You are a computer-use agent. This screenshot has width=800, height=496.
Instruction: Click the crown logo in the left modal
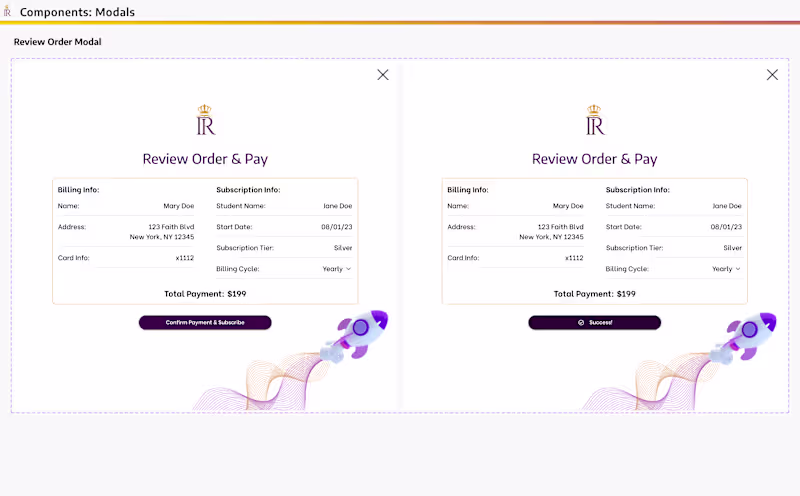click(x=206, y=119)
